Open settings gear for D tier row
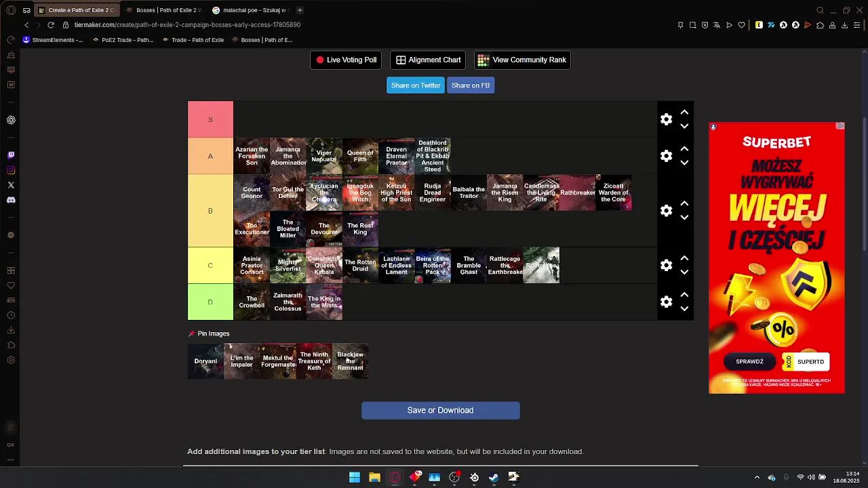Screen dimensions: 868x488 coord(666,302)
